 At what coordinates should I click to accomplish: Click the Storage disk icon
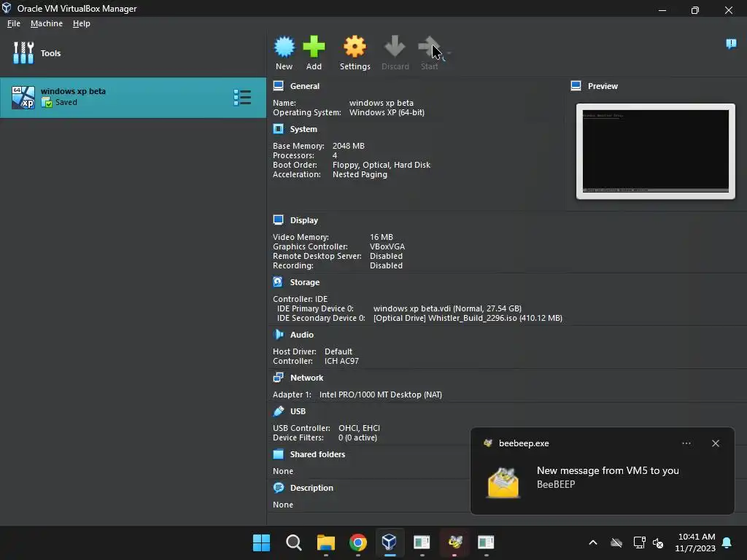(278, 282)
